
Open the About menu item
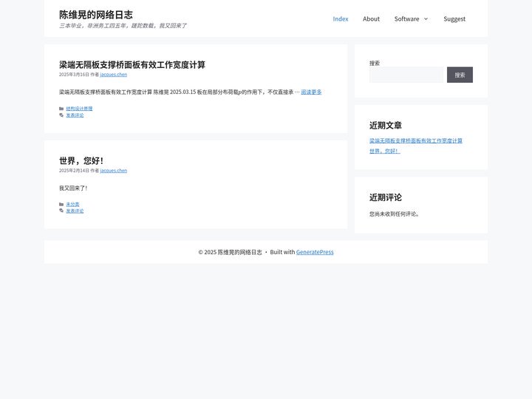coord(371,19)
